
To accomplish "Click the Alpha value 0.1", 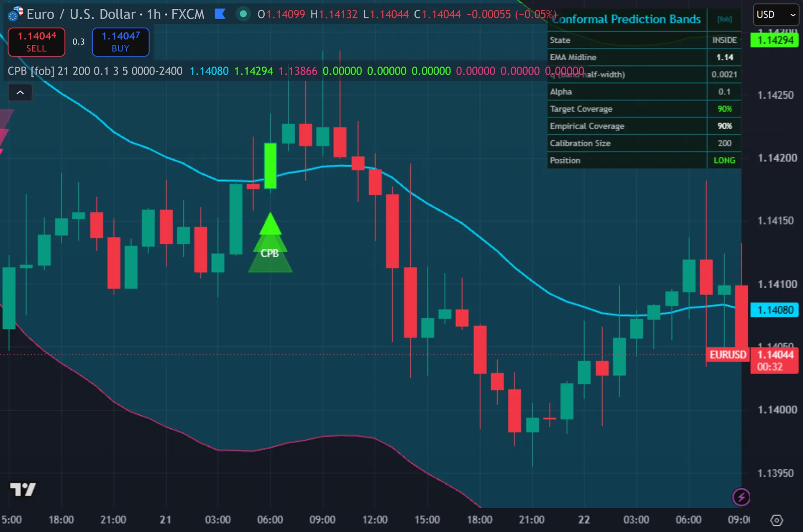I will 724,92.
